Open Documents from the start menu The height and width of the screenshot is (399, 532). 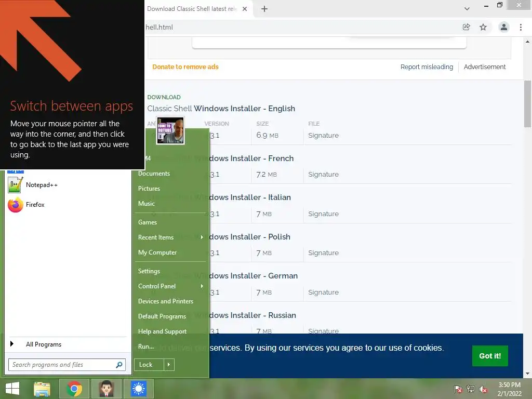[x=154, y=174]
